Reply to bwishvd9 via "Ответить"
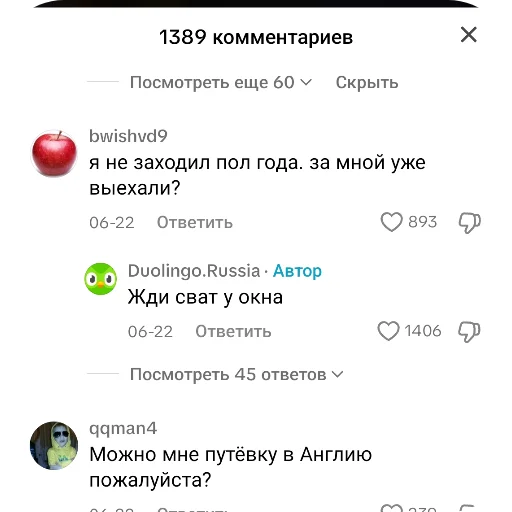 [x=195, y=222]
